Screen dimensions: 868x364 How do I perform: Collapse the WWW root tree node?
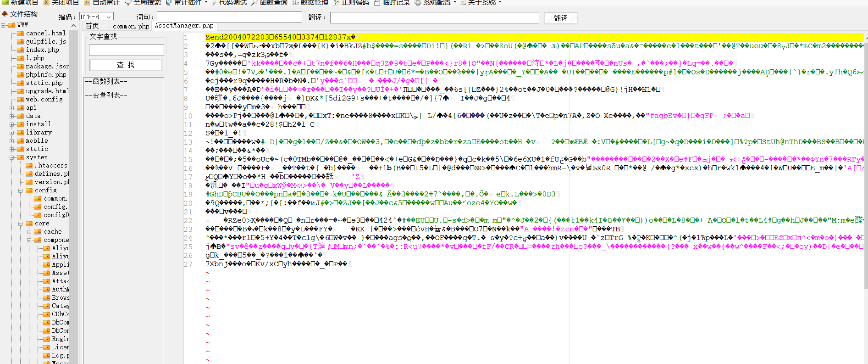(3, 25)
